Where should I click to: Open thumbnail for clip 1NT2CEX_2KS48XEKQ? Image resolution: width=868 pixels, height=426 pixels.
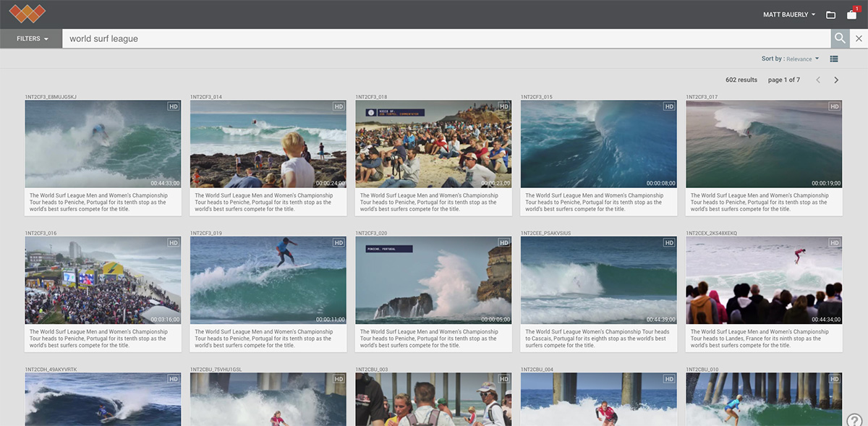764,280
